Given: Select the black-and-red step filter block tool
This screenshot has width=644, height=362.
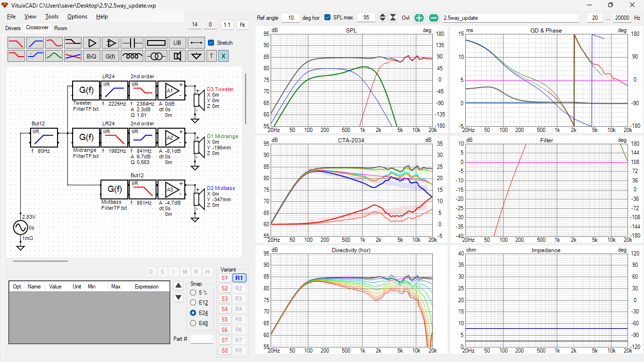Looking at the screenshot, I should pyautogui.click(x=73, y=42).
